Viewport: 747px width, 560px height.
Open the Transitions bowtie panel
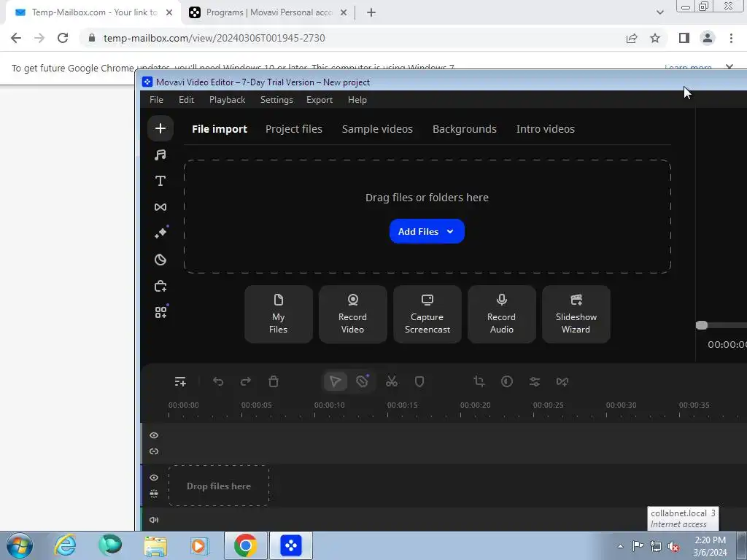point(160,207)
